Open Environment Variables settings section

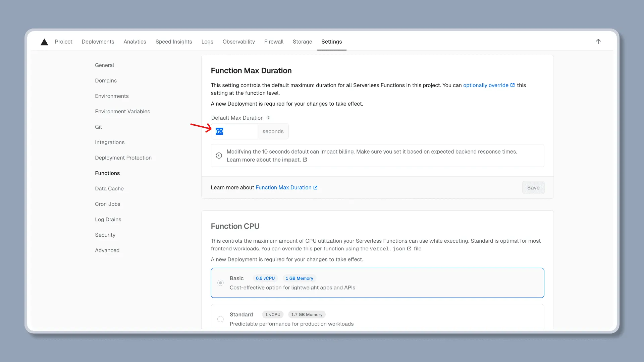click(x=122, y=111)
